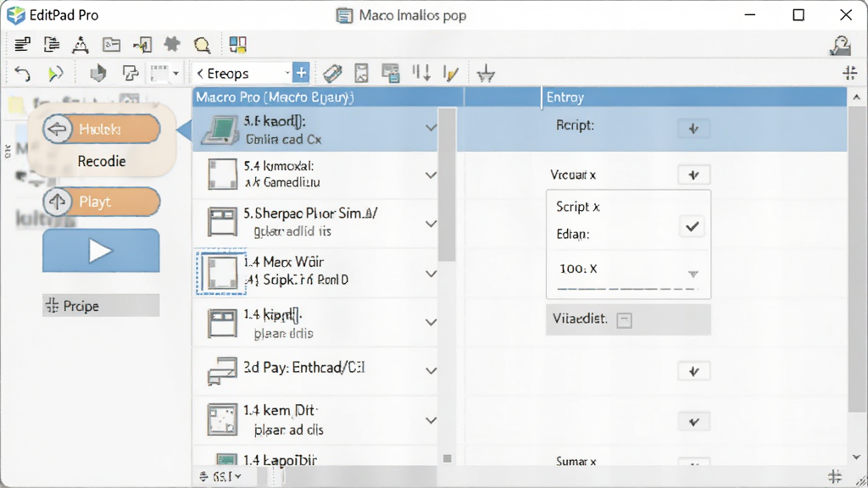Click the Macro Pro column header
Image resolution: width=868 pixels, height=488 pixels.
tap(328, 97)
